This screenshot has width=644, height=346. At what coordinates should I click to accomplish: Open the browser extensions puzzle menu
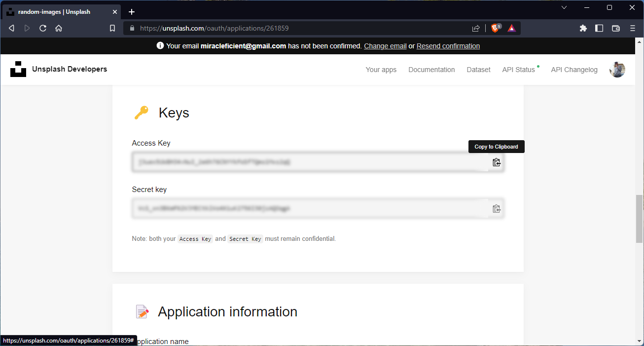pos(583,28)
